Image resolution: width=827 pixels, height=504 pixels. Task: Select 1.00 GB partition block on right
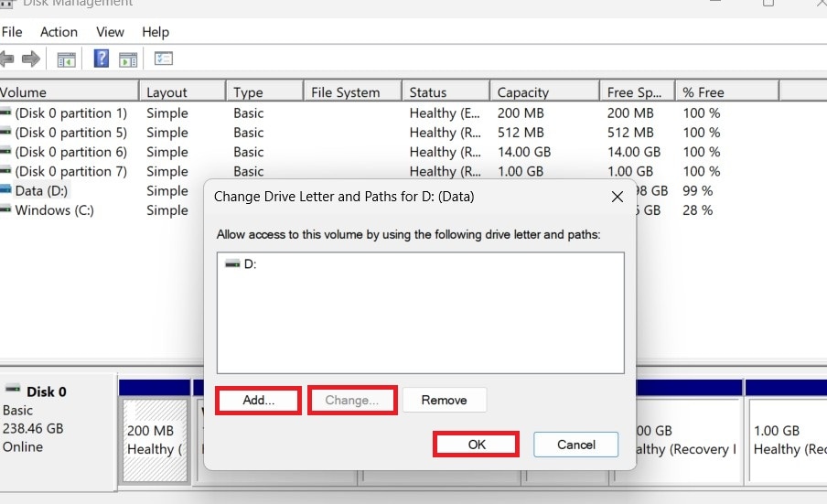click(x=788, y=440)
